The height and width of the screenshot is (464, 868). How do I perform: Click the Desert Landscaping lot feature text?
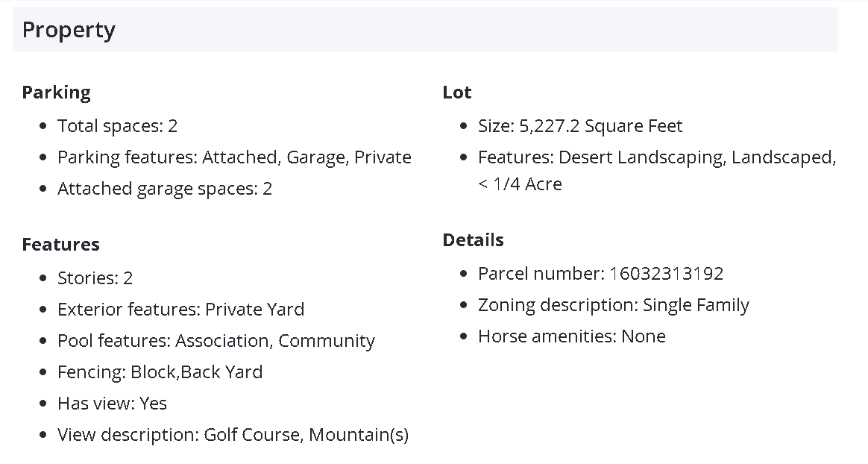[x=641, y=157]
